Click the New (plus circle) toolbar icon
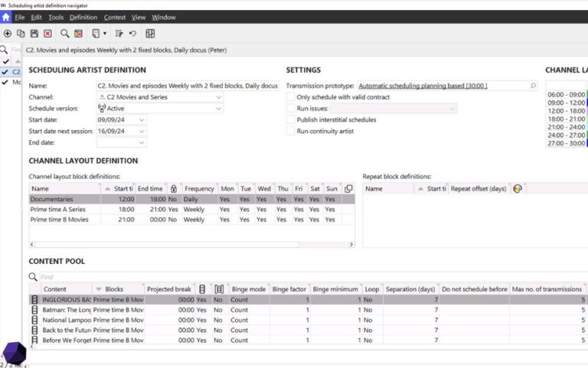 pyautogui.click(x=8, y=34)
